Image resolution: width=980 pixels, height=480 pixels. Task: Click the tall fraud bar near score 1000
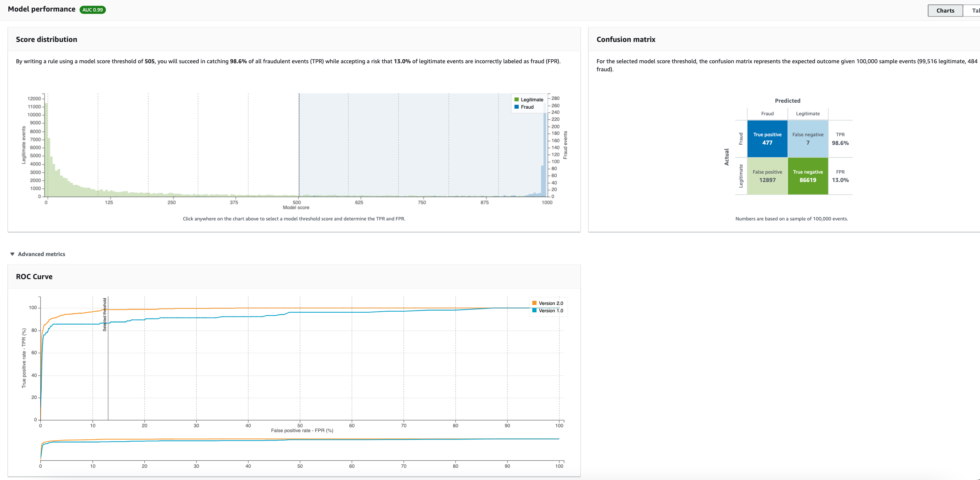[x=545, y=152]
